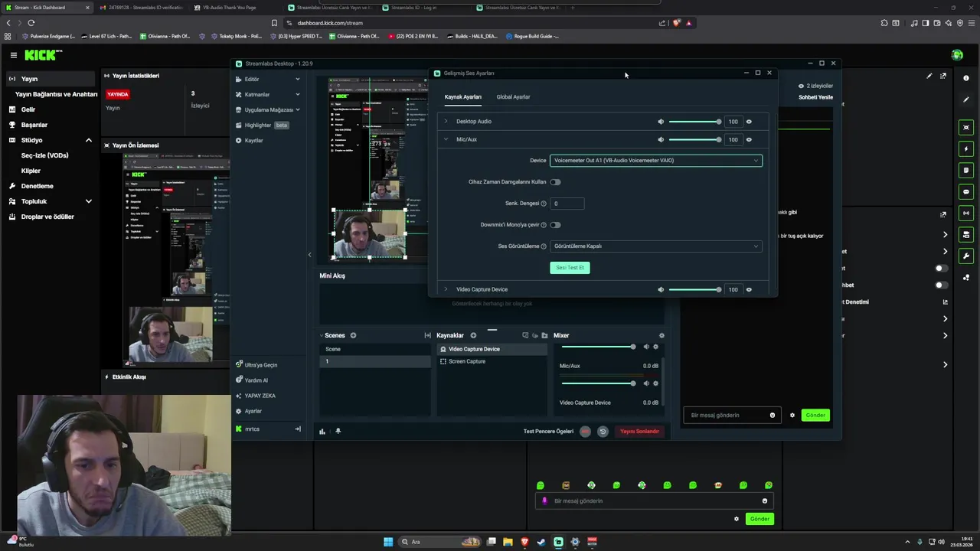Open Highlighter beta in Streamlabs sidebar
Viewport: 980px width, 551px height.
click(263, 126)
